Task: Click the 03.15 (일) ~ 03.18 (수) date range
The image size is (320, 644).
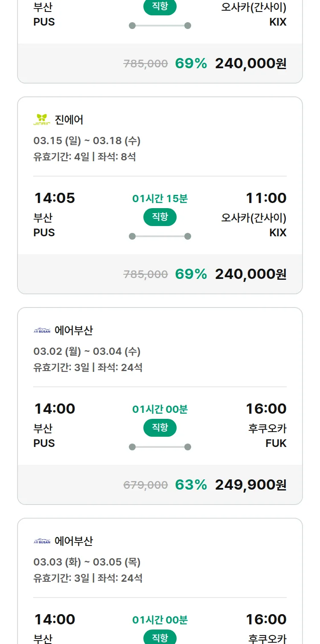Action: [87, 141]
